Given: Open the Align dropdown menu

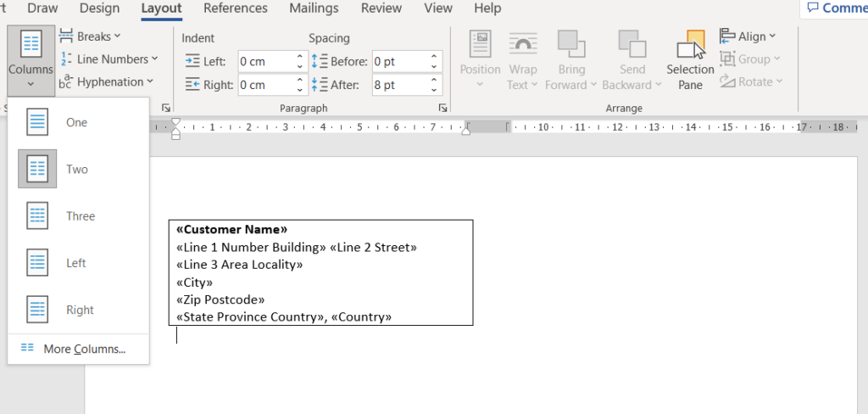Looking at the screenshot, I should click(748, 36).
